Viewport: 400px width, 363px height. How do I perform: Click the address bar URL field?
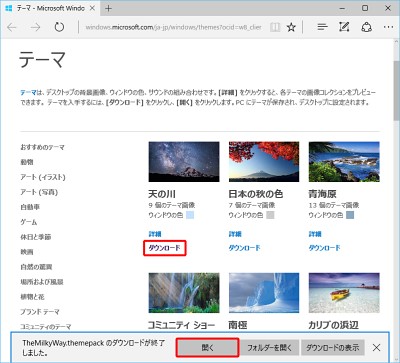173,27
